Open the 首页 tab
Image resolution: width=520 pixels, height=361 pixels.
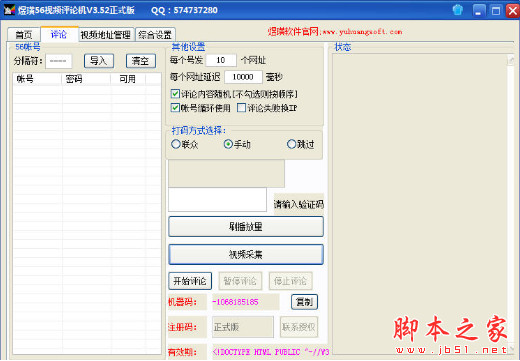point(24,34)
